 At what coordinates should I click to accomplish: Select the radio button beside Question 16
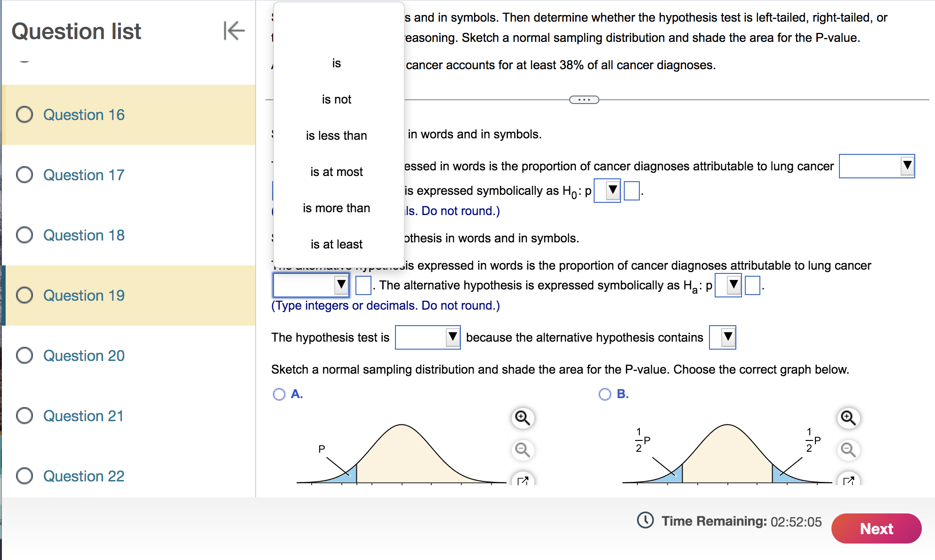tap(24, 114)
